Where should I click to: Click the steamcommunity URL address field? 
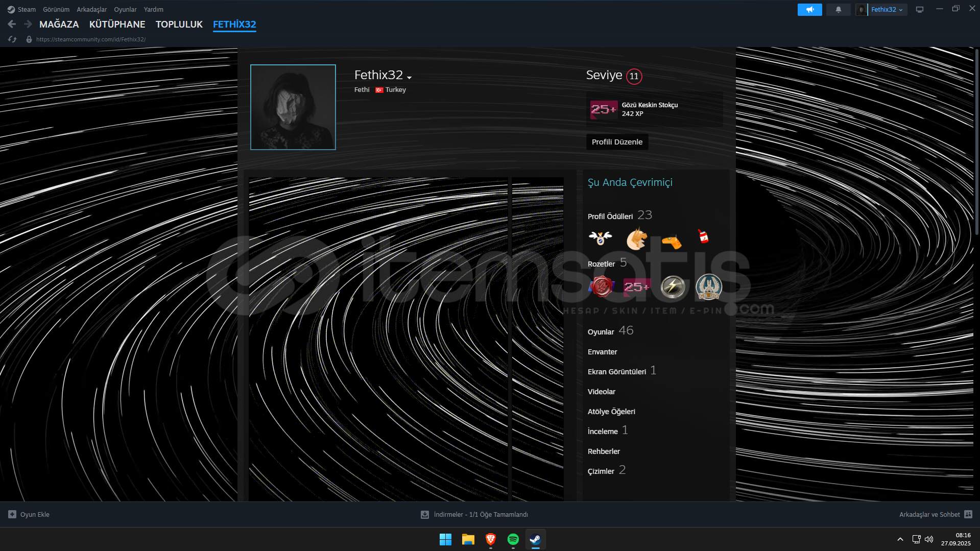pos(91,39)
